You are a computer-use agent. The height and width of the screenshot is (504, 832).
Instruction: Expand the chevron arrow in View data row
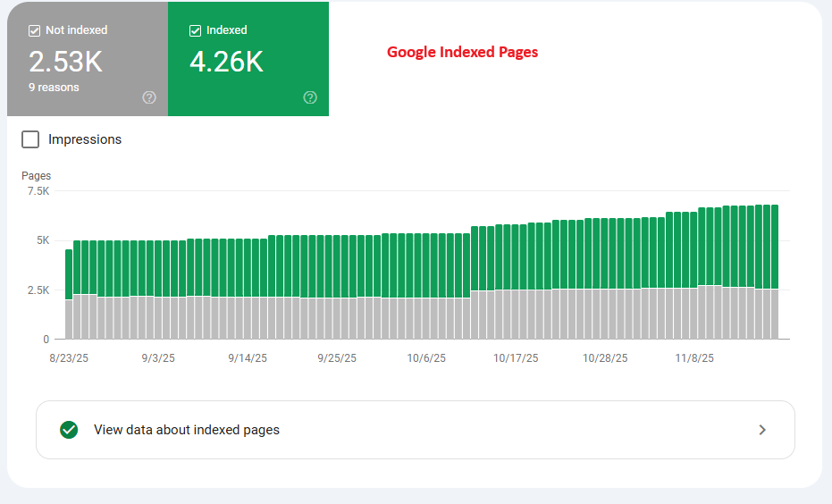(x=761, y=430)
